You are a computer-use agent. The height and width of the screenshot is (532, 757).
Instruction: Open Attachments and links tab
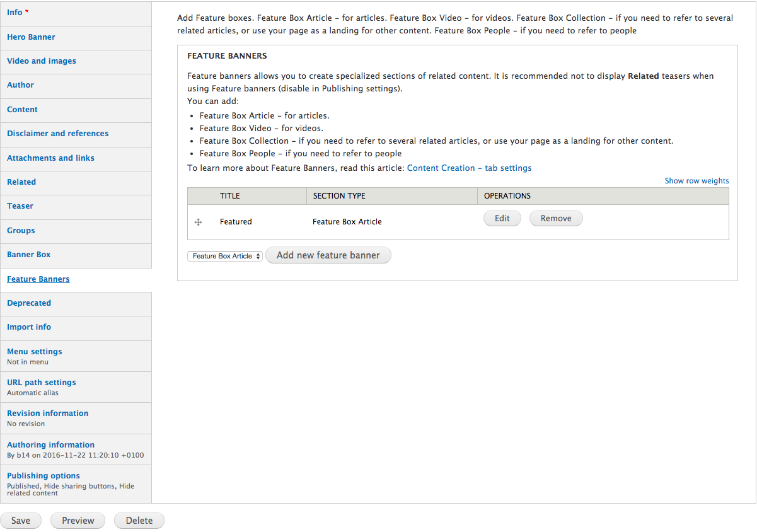pos(50,158)
